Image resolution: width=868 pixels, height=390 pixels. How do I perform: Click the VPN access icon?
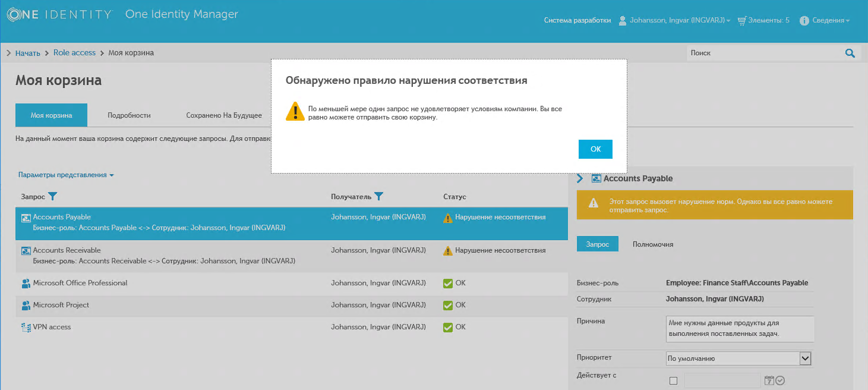(26, 328)
